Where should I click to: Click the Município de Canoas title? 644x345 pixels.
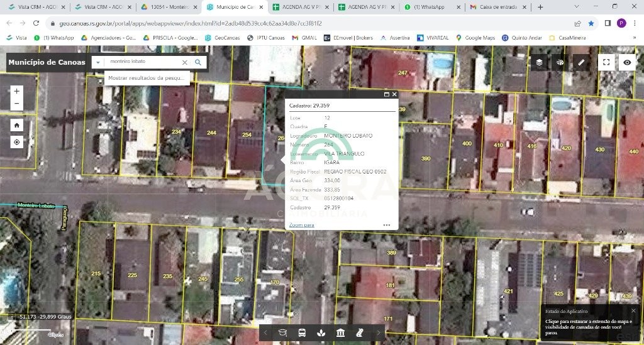point(47,62)
